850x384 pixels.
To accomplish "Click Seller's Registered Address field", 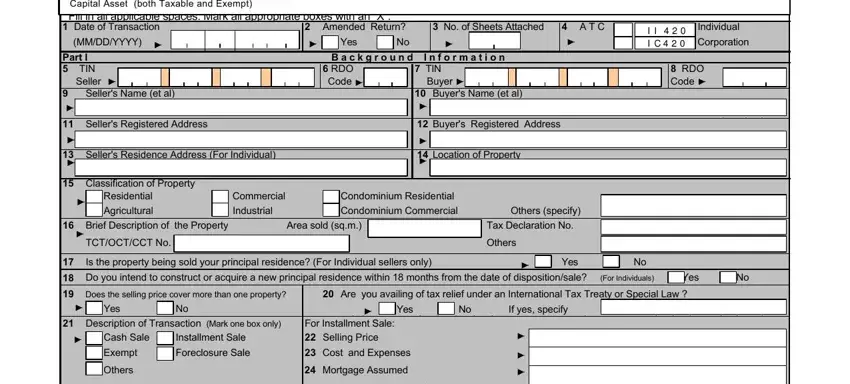I will [x=241, y=139].
